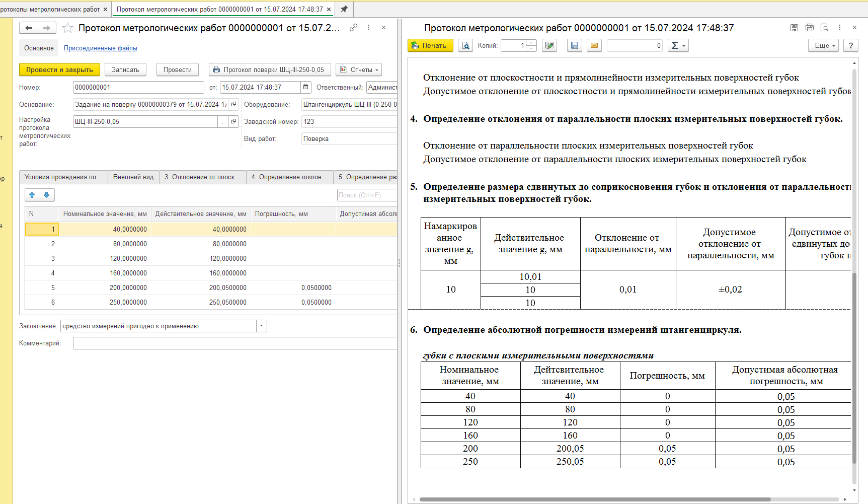Add document to favorites with star icon

click(x=67, y=28)
